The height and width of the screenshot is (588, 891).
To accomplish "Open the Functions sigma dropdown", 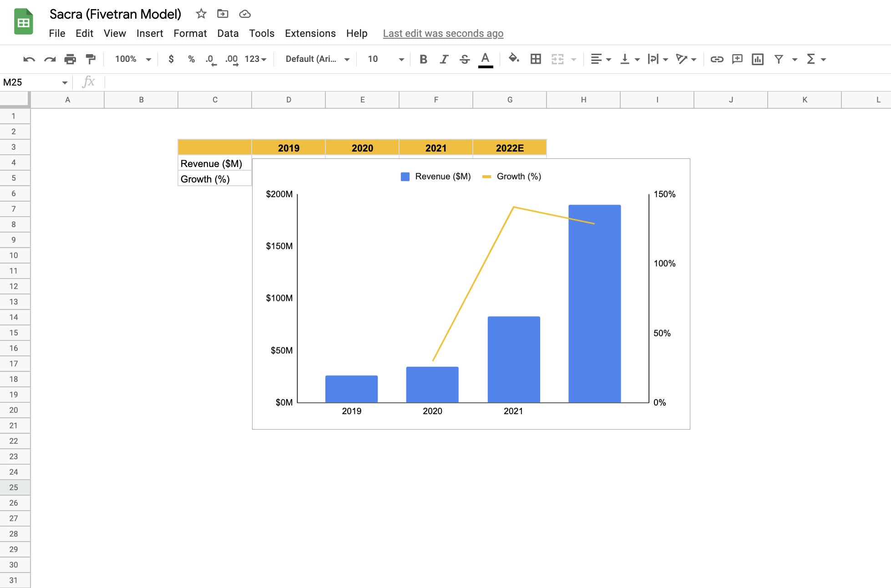I will pos(816,59).
